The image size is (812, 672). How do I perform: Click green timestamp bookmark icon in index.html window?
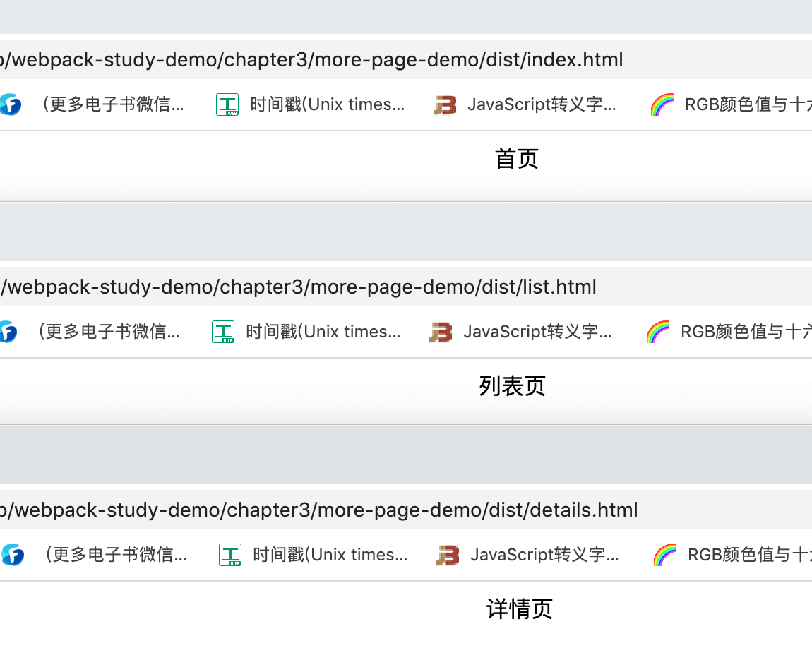click(227, 105)
